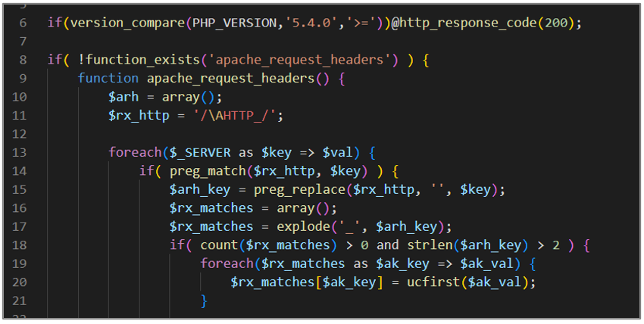Click line number 11 in the gutter
The height and width of the screenshot is (324, 644).
click(19, 115)
